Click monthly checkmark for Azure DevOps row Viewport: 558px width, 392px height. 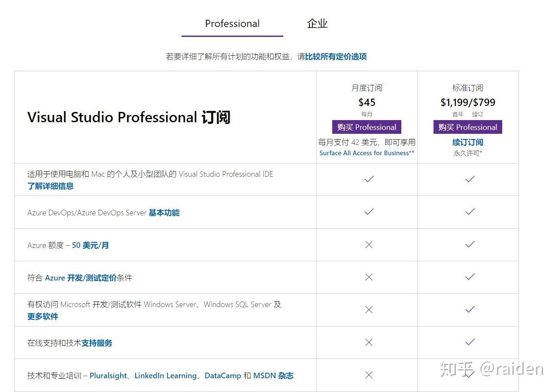[x=369, y=212]
